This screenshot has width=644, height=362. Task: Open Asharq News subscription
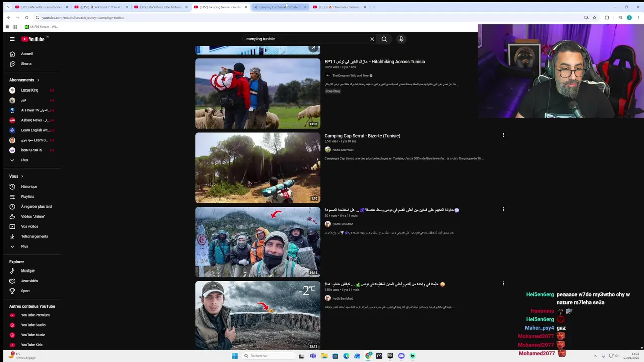[x=31, y=120]
